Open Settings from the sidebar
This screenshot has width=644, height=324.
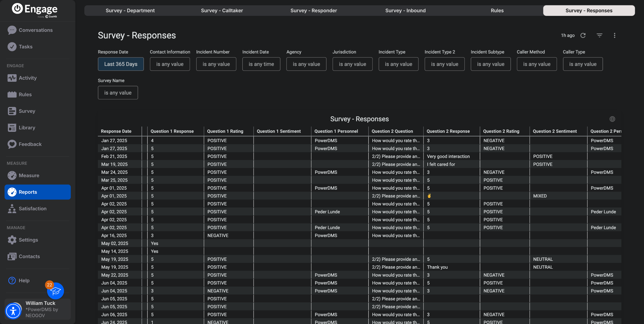[x=28, y=240]
